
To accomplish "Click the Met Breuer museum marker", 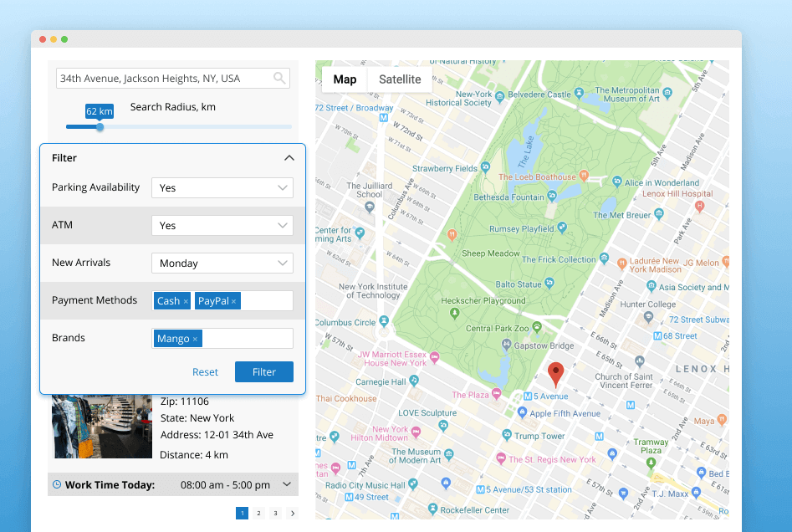I will (659, 214).
